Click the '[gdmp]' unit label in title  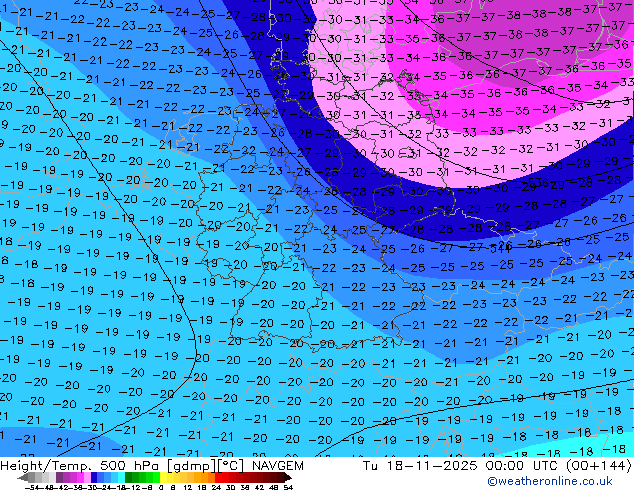(190, 466)
